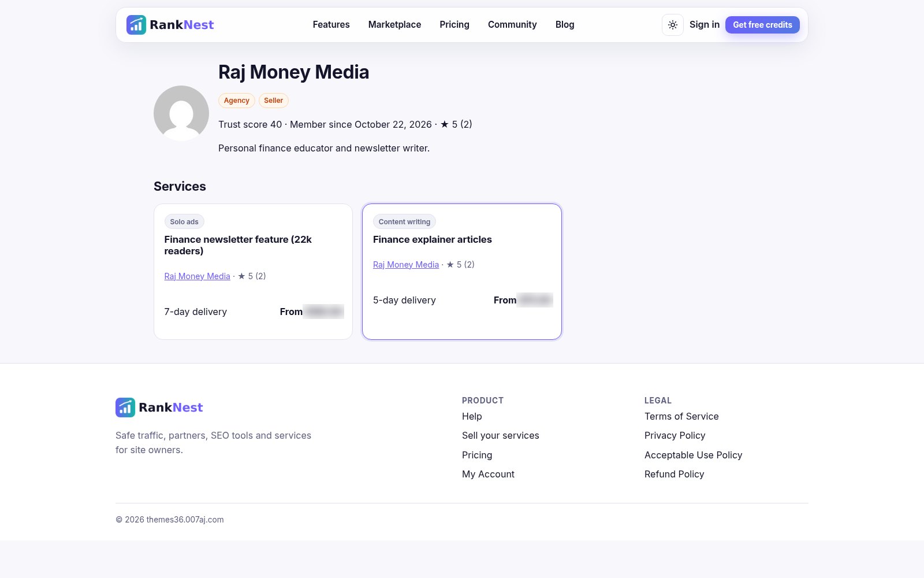Open Pricing link in footer
Viewport: 924px width, 578px height.
pyautogui.click(x=477, y=455)
